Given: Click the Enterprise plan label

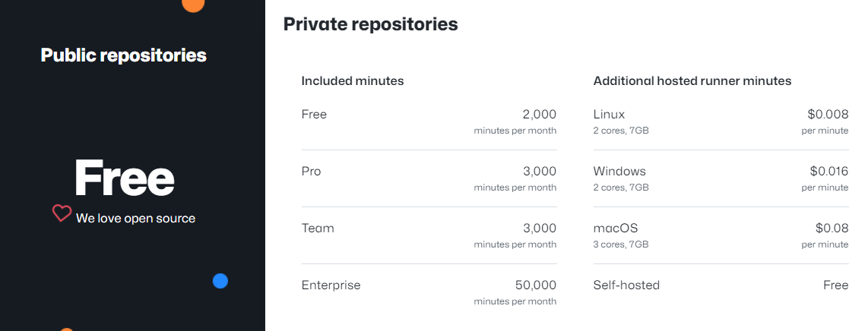Looking at the screenshot, I should point(331,285).
